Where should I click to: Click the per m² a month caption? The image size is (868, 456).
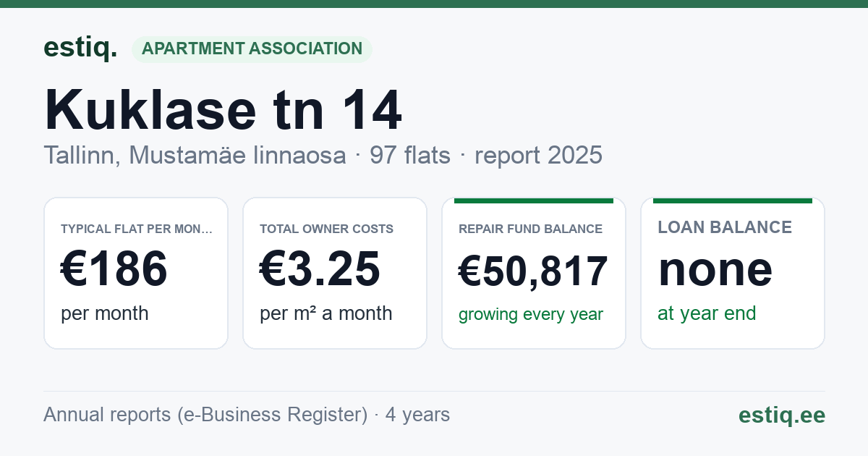click(x=326, y=313)
